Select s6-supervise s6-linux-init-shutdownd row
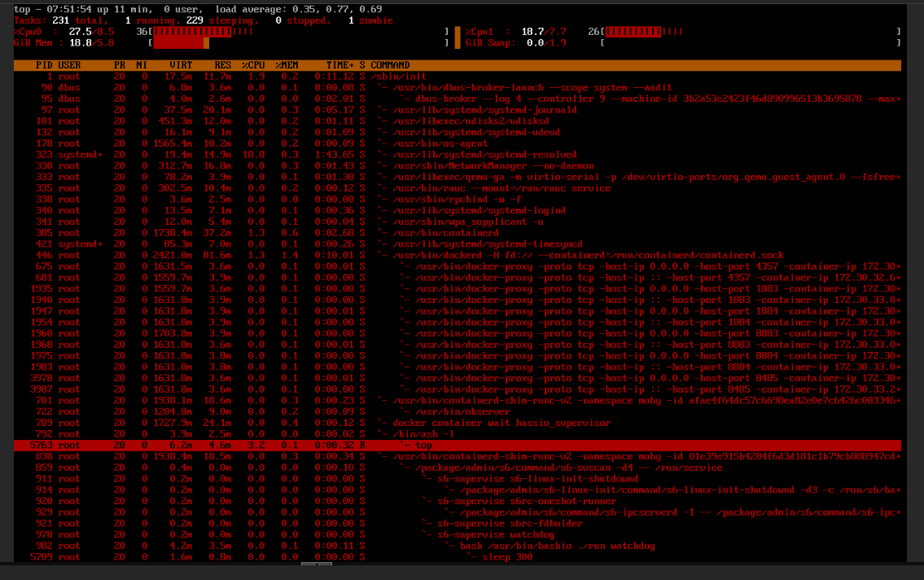Image resolution: width=924 pixels, height=580 pixels. [x=458, y=479]
